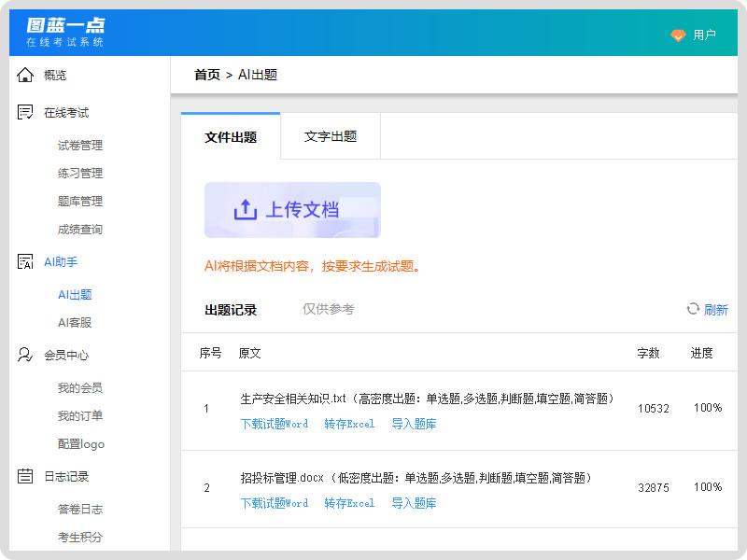Click the 出题记录 heading
The height and width of the screenshot is (560, 747).
pyautogui.click(x=231, y=310)
